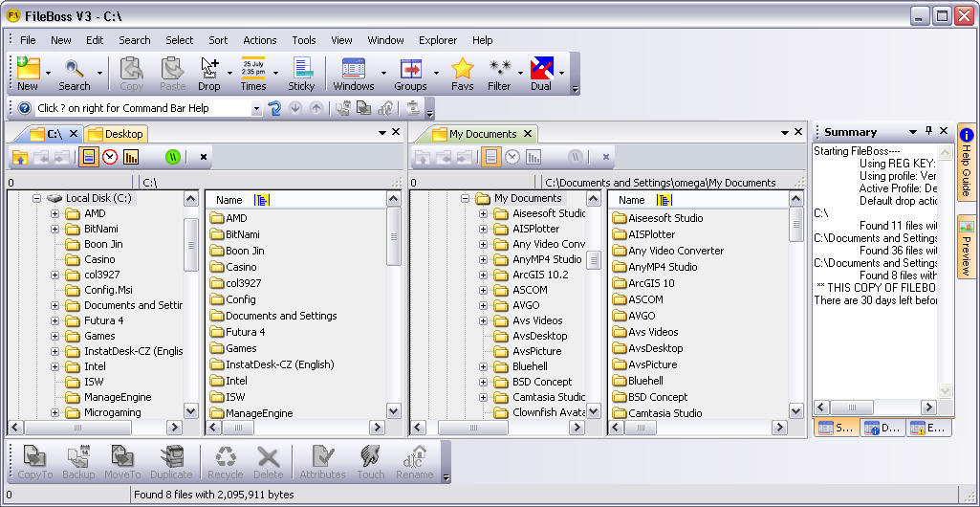The width and height of the screenshot is (980, 507).
Task: Expand the Aiseesoft Studio tree node
Action: (x=483, y=214)
